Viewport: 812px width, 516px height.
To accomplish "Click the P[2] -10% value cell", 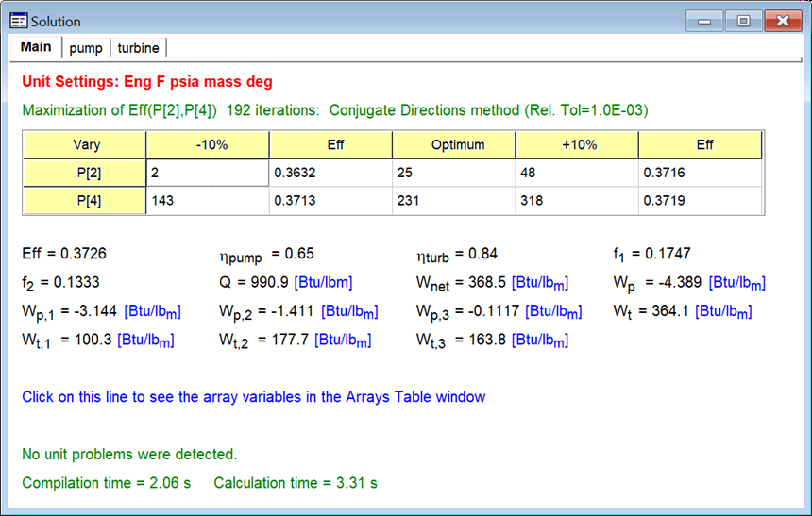I will click(x=208, y=173).
